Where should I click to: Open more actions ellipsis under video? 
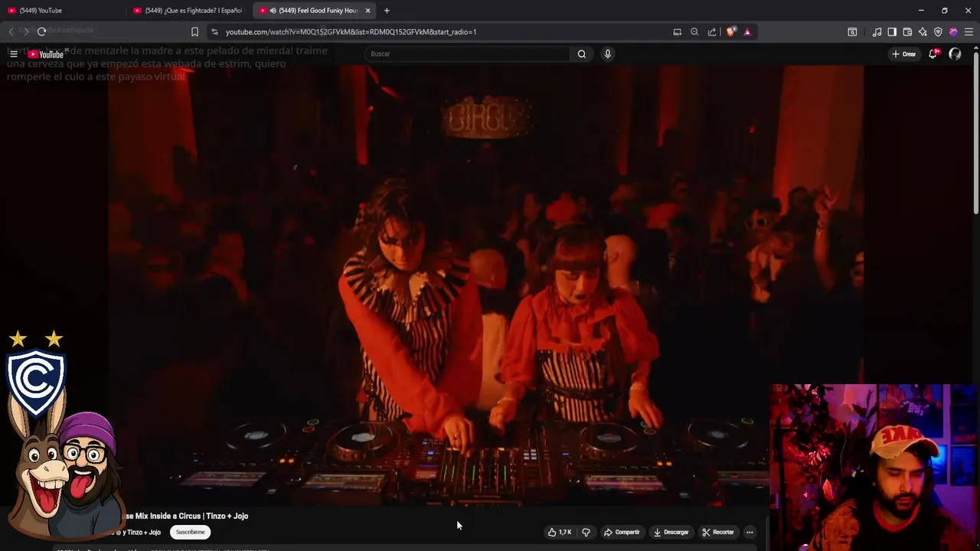coord(750,532)
